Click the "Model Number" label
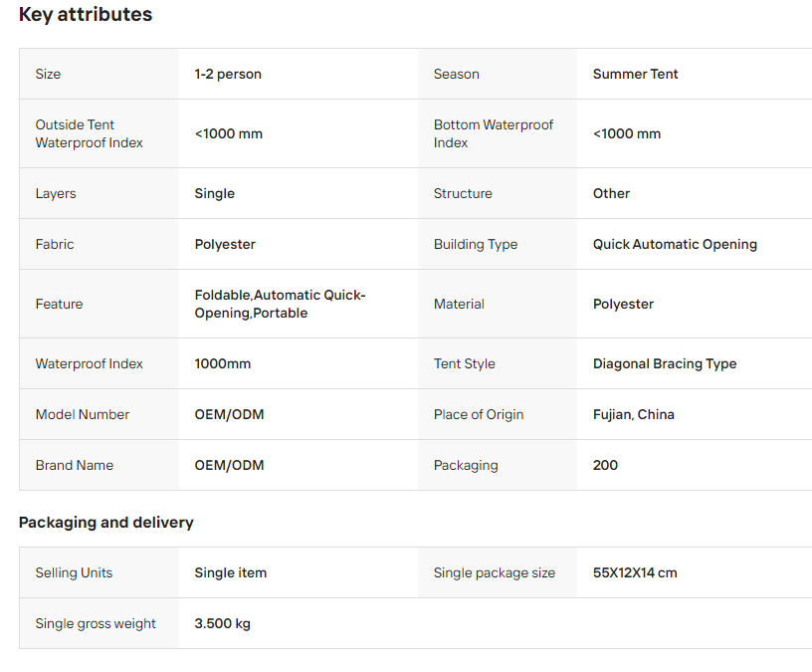812x672 pixels. pos(83,414)
